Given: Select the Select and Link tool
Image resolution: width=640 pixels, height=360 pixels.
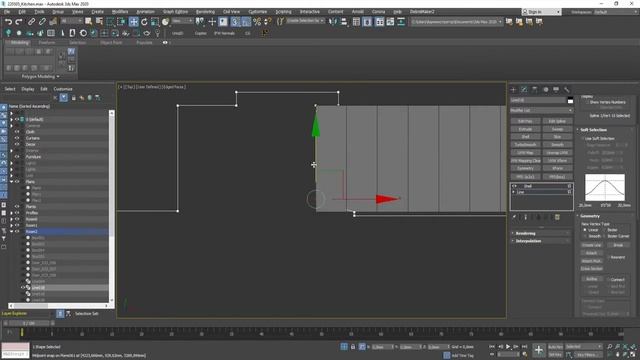Looking at the screenshot, I should pyautogui.click(x=31, y=22).
